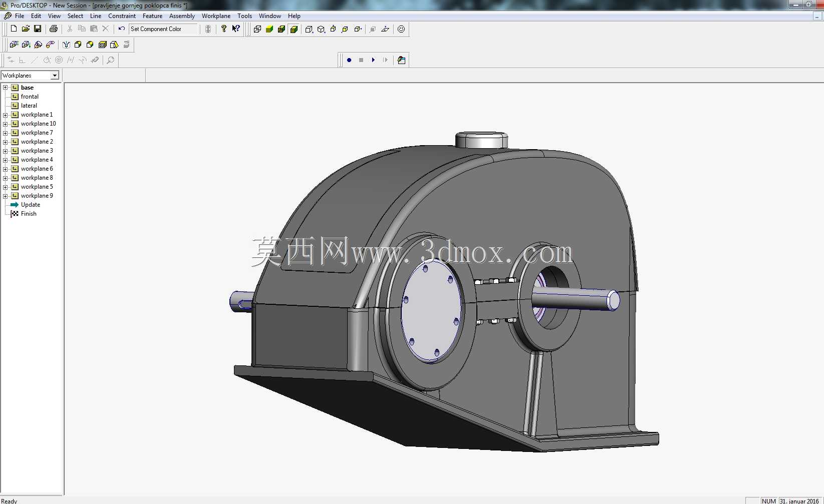
Task: Open the Constraint menu
Action: click(122, 16)
